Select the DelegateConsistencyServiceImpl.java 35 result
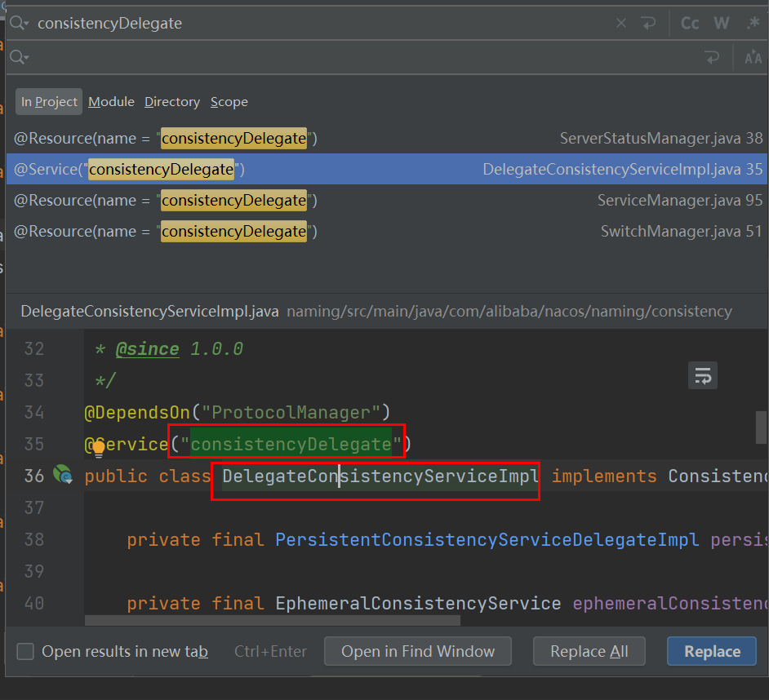Screen dimensions: 769x700 (387, 169)
